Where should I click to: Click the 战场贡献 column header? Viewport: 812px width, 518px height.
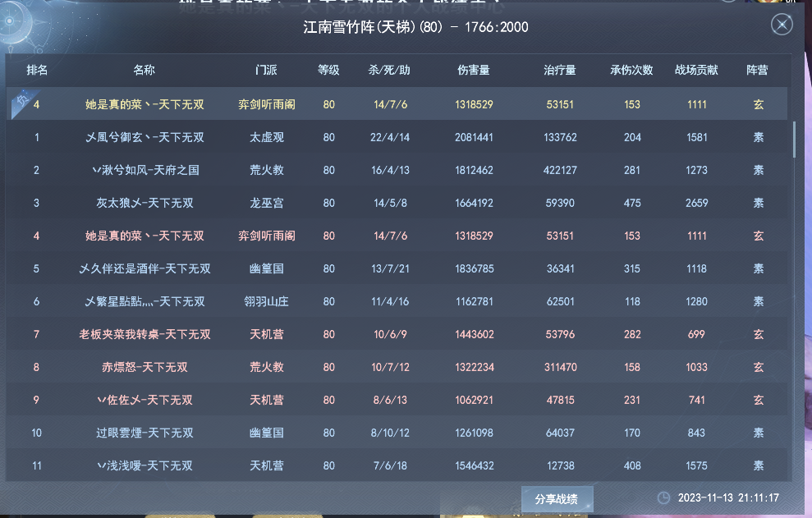[696, 70]
